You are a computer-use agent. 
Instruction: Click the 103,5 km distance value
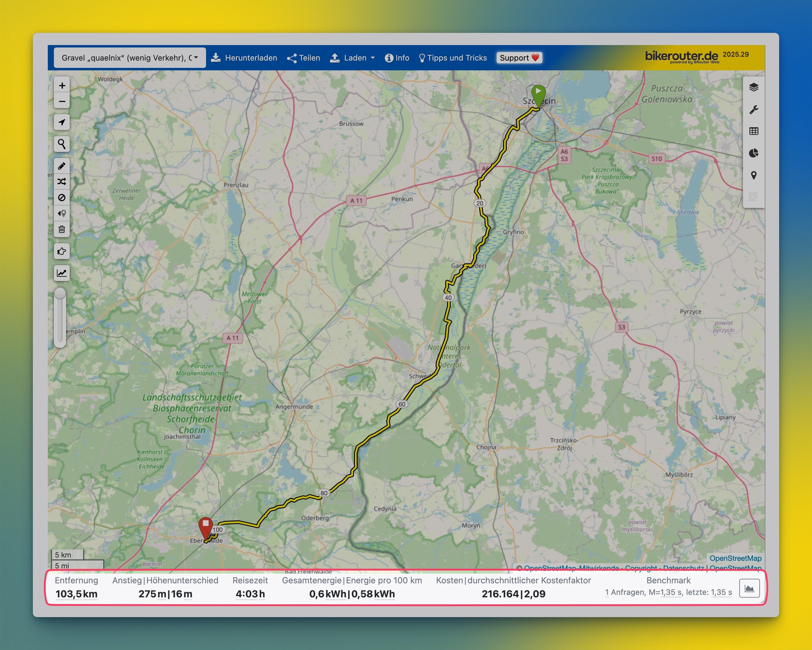76,594
